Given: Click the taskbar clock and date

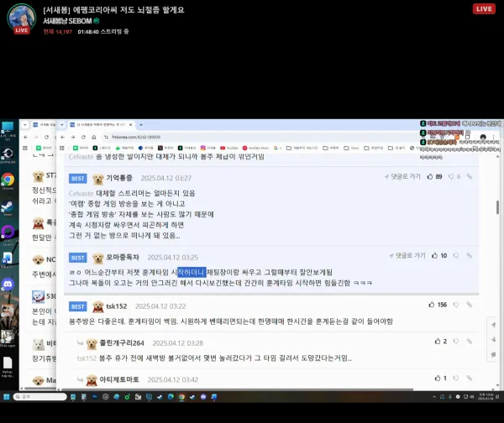Looking at the screenshot, I should pyautogui.click(x=486, y=397).
